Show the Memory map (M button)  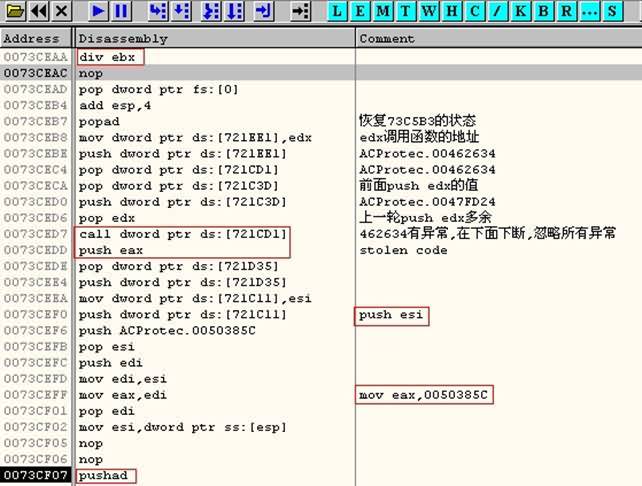(382, 11)
